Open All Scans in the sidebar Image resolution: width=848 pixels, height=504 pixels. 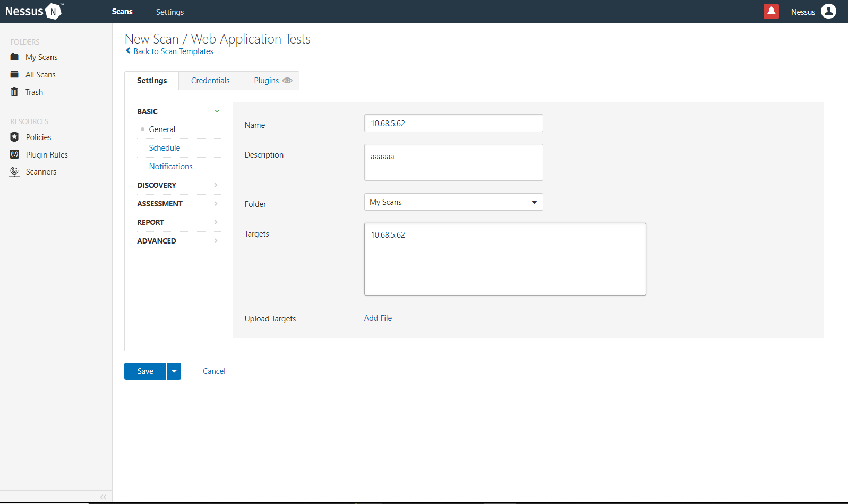point(40,75)
